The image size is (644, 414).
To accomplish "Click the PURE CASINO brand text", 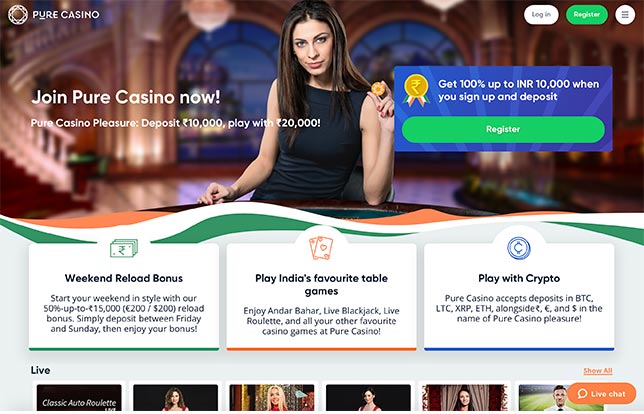I will click(x=66, y=15).
